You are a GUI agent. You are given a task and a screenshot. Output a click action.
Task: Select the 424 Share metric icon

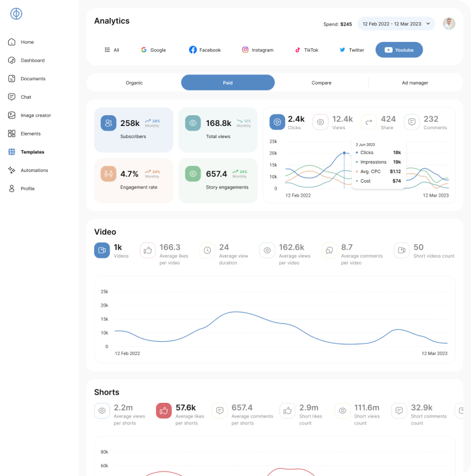(369, 122)
